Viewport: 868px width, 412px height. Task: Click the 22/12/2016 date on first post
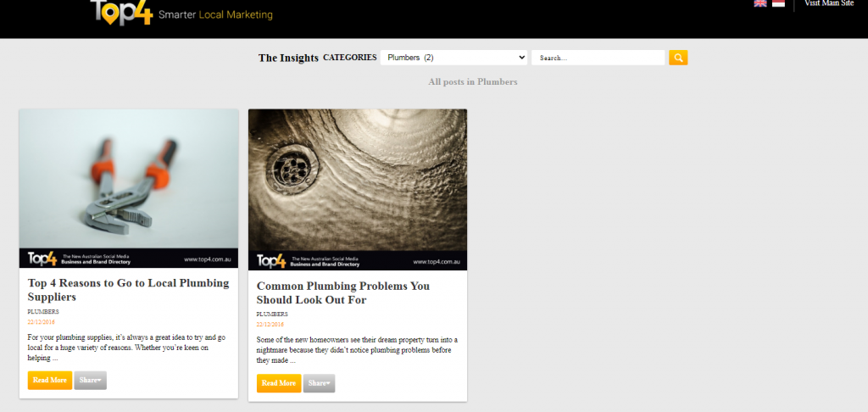point(41,322)
